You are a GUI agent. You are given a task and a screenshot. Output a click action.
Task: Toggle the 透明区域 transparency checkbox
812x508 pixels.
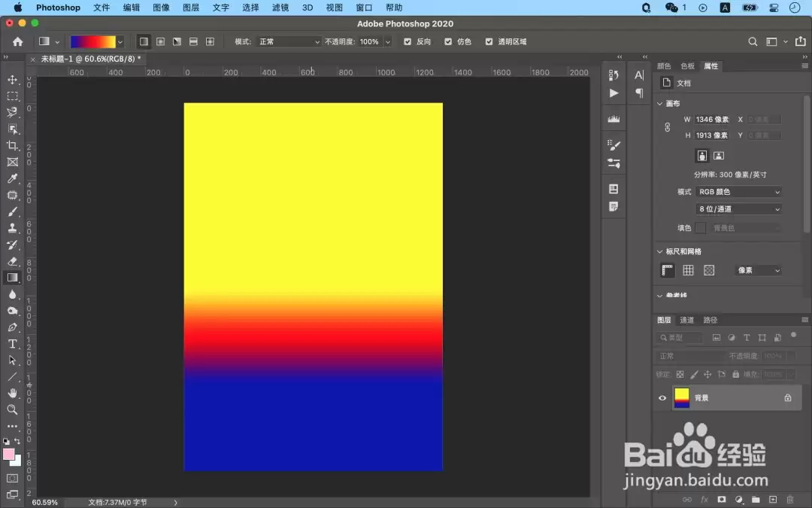[x=489, y=41]
